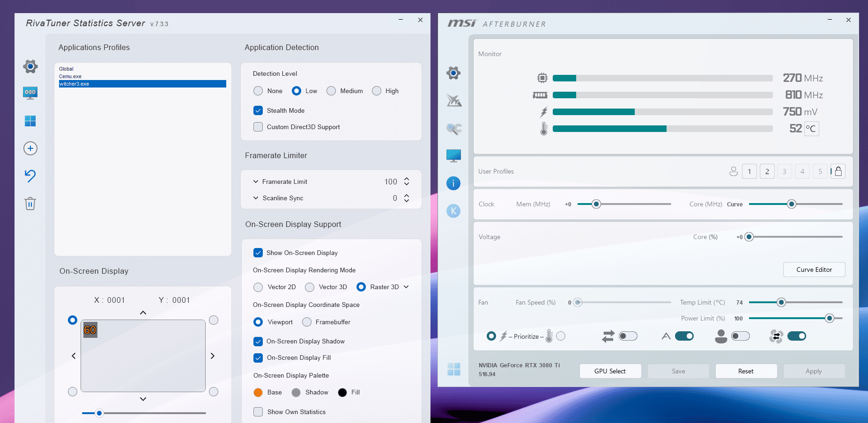Click the Windows logo icon in RivaTuner sidebar
868x423 pixels.
coord(30,121)
